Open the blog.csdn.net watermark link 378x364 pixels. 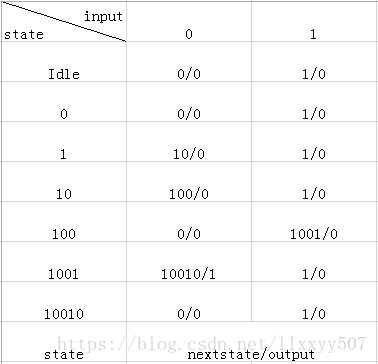click(212, 344)
